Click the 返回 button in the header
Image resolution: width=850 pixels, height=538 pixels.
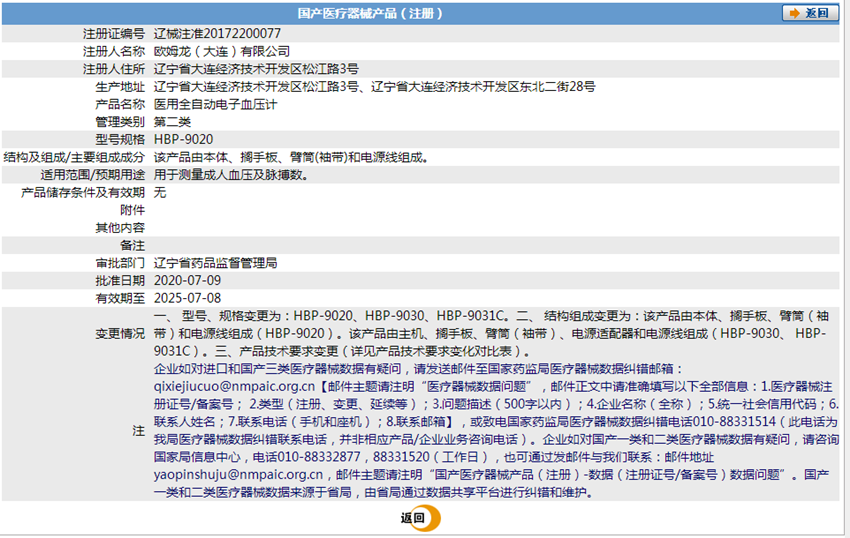click(x=809, y=13)
